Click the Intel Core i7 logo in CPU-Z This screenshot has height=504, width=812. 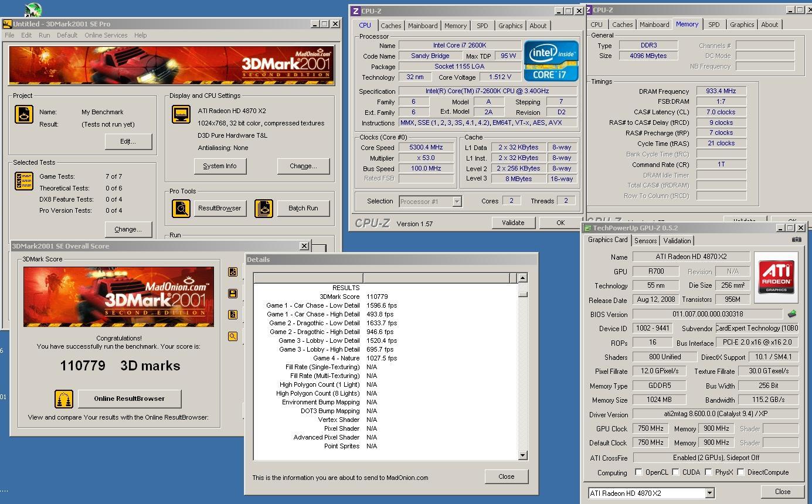[x=550, y=60]
